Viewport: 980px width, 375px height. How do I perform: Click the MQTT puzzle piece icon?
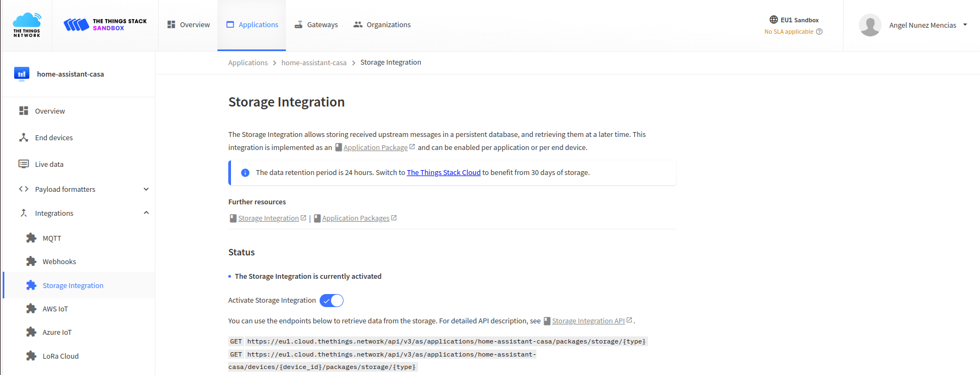coord(32,238)
